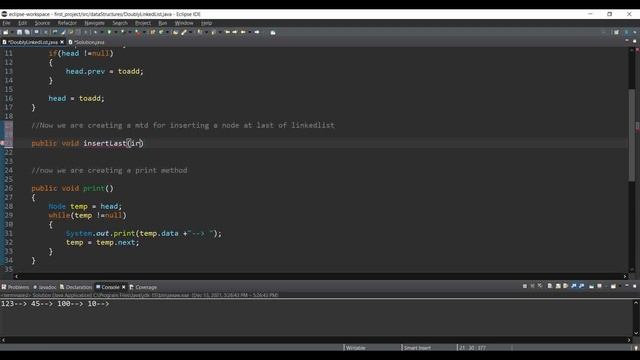Click the Display Selected Console icon

599,286
